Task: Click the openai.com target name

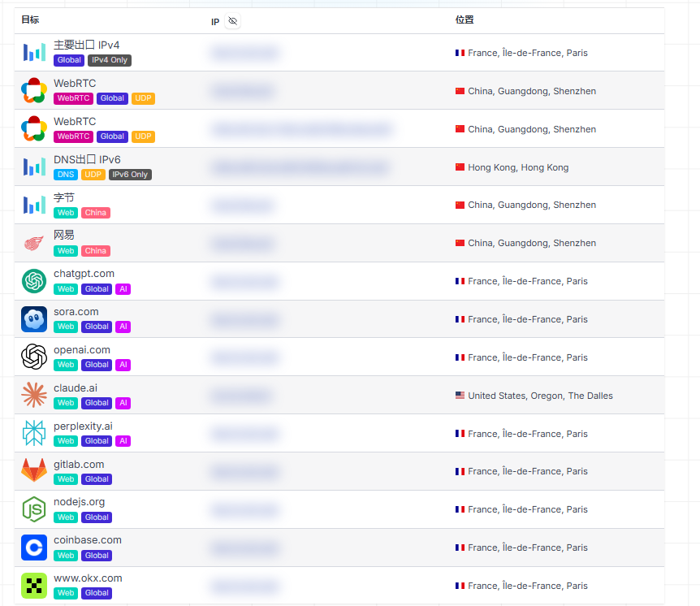Action: click(82, 349)
